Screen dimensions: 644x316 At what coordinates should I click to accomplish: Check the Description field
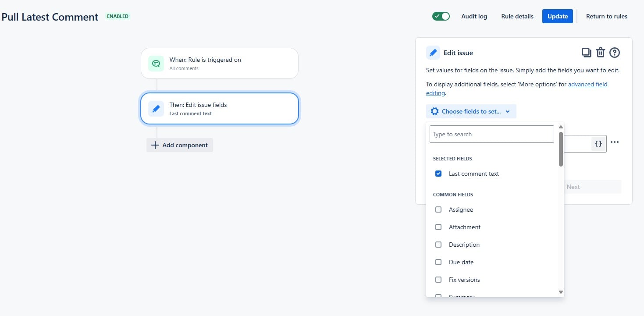438,245
